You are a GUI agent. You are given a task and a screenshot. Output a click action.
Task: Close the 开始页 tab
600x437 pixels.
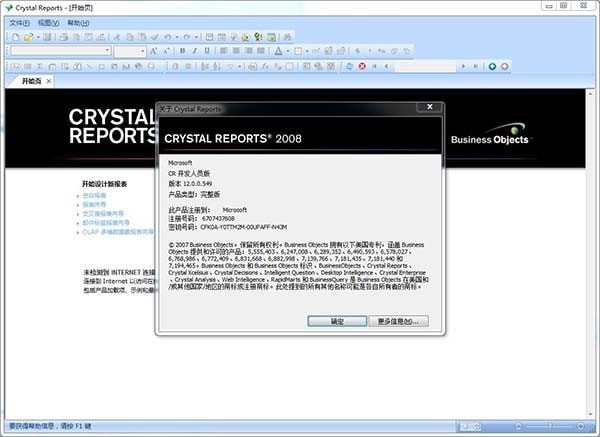click(x=49, y=81)
